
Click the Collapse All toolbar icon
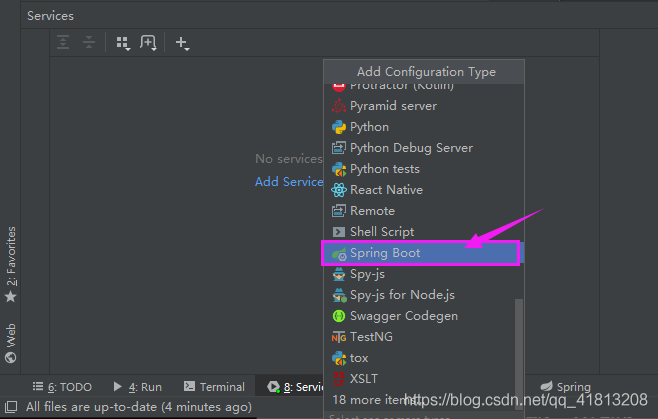point(89,42)
